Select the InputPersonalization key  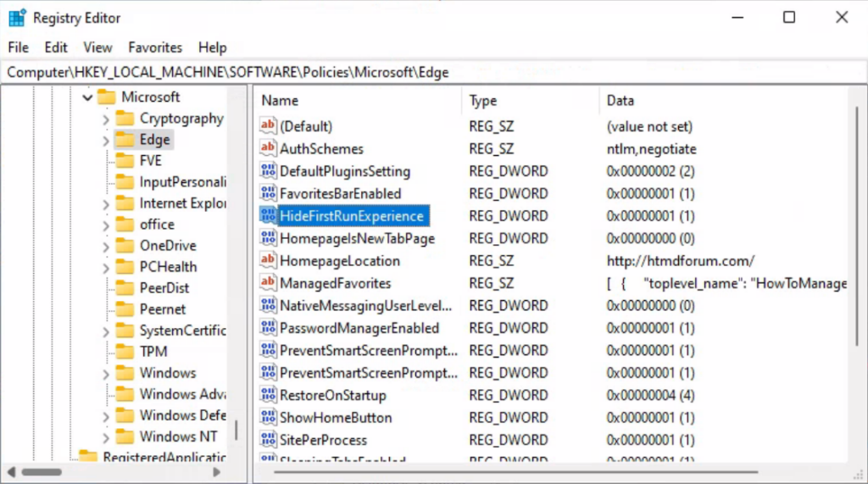click(183, 181)
